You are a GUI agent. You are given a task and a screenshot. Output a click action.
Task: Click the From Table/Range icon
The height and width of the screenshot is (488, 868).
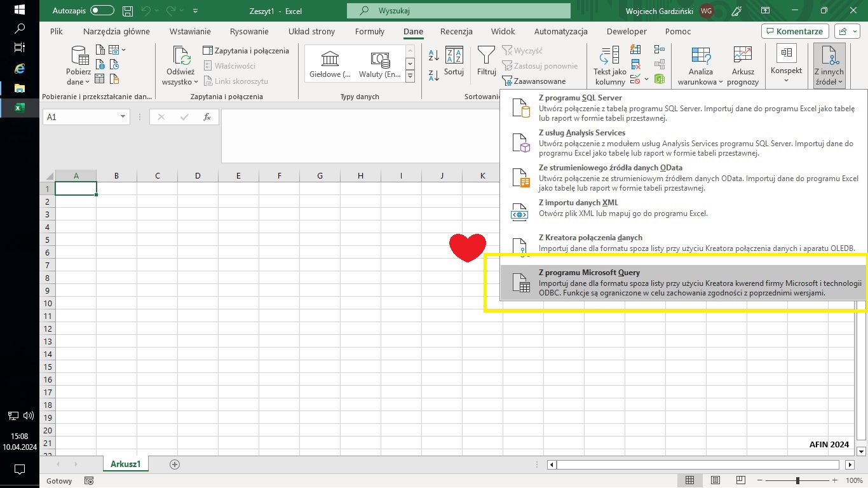tap(100, 79)
